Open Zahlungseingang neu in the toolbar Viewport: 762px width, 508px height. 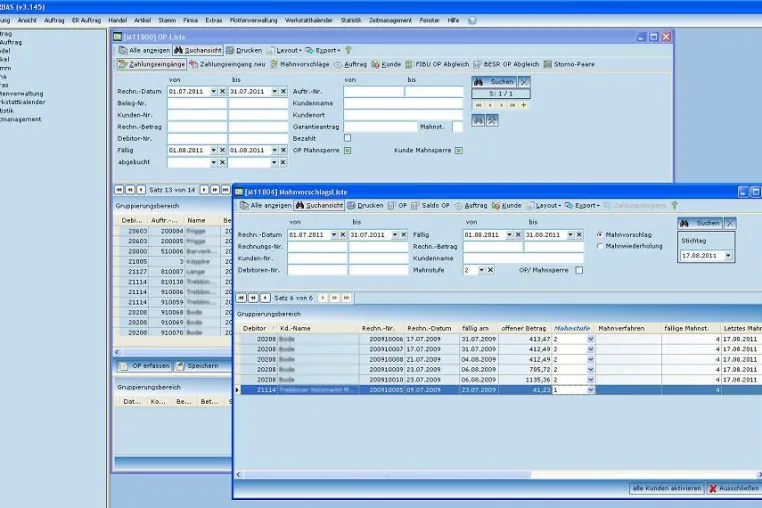pos(227,64)
